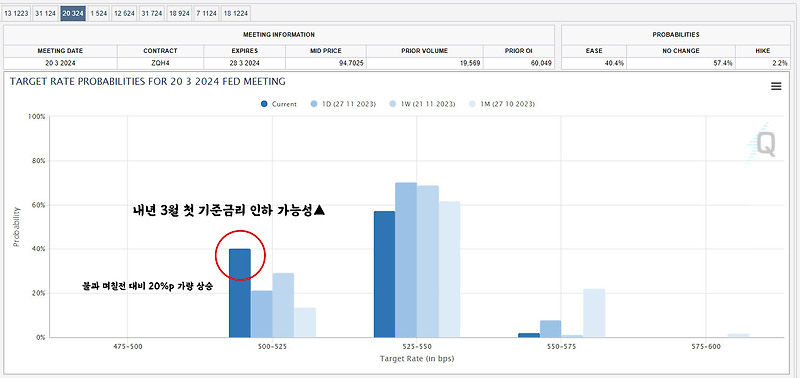Image resolution: width=800 pixels, height=378 pixels.
Task: Click the Current bar for 550-575
Action: pos(529,335)
